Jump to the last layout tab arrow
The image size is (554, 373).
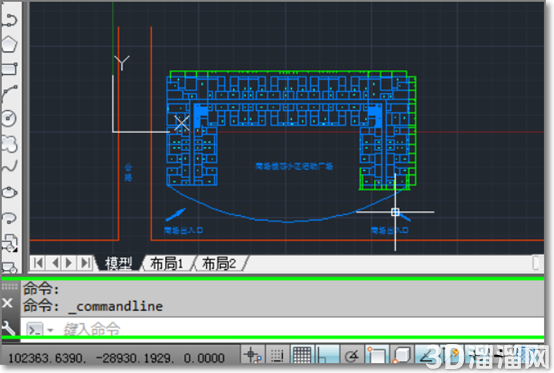pos(85,263)
